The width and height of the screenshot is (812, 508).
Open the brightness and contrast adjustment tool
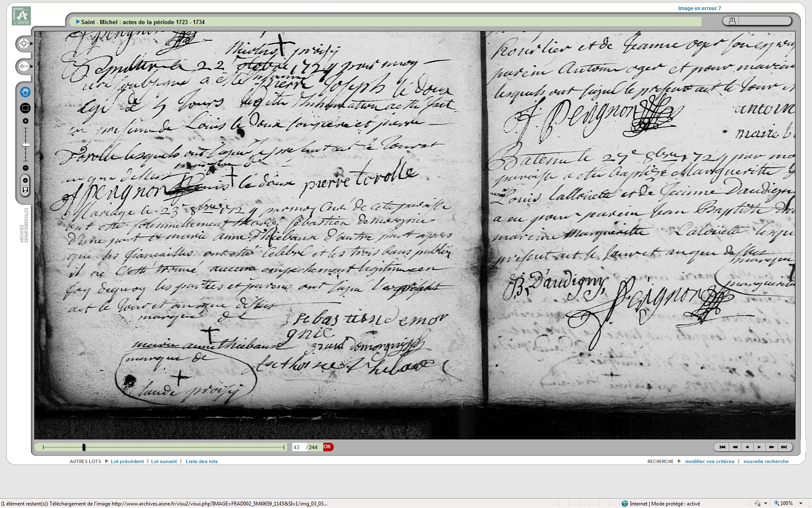24,66
